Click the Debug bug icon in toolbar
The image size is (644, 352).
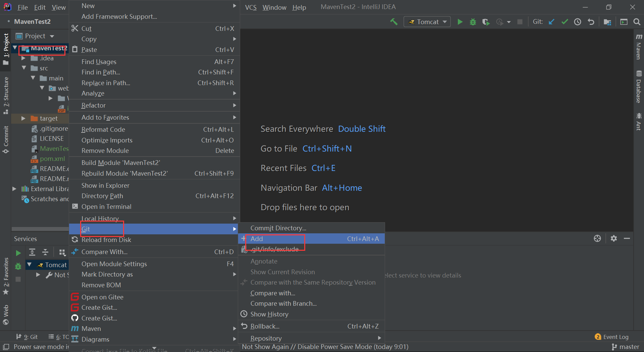tap(473, 22)
